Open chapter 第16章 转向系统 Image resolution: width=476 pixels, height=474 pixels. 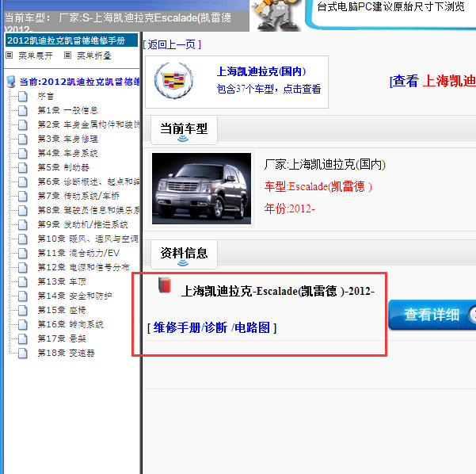(x=70, y=325)
